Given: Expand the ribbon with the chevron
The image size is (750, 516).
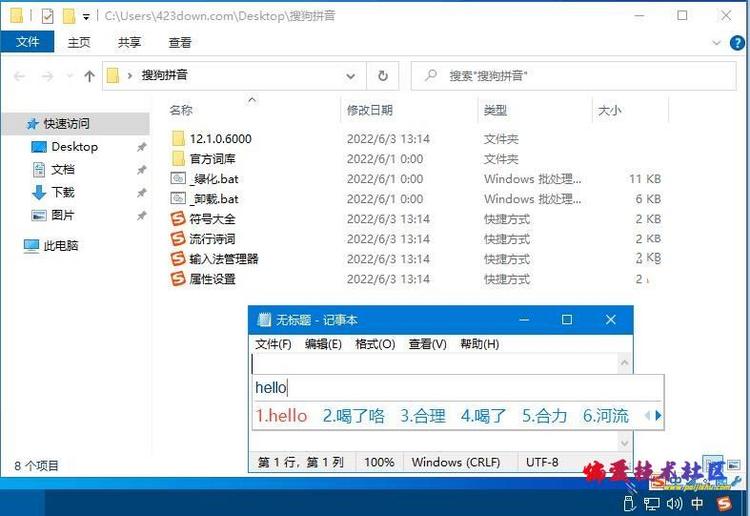Looking at the screenshot, I should pos(716,43).
